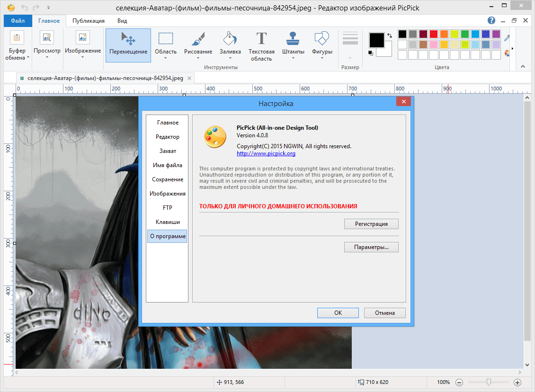Viewport: 535px width, 392px height.
Task: Open the color wheel palette editor icon
Action: (508, 53)
